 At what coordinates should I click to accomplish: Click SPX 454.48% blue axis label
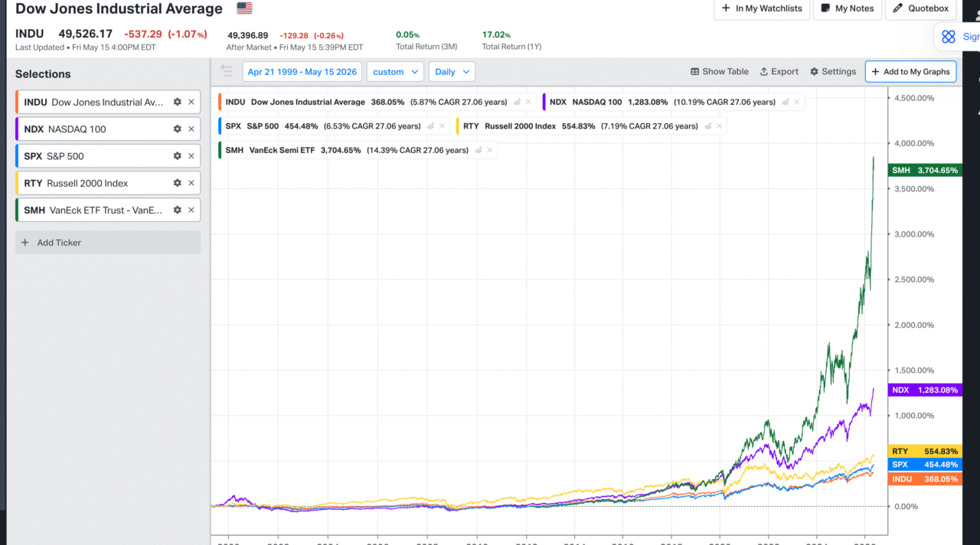click(924, 465)
